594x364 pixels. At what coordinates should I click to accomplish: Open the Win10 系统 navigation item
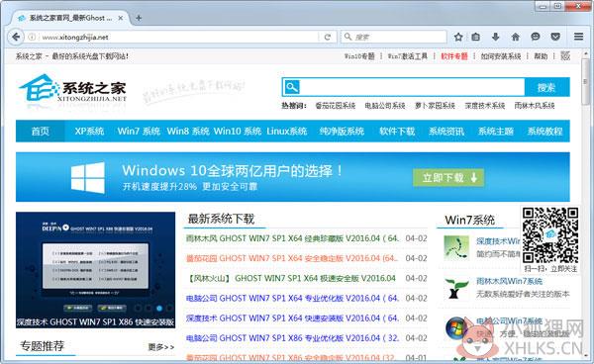coord(238,132)
